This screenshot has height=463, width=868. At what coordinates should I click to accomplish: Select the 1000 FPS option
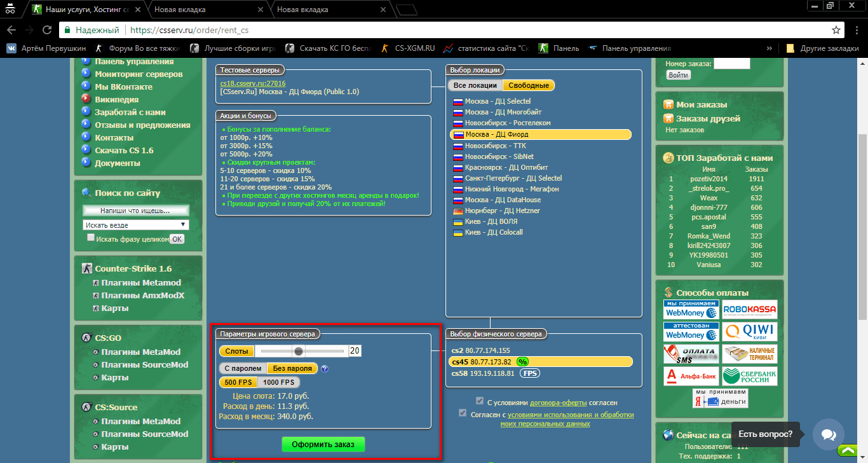point(279,382)
